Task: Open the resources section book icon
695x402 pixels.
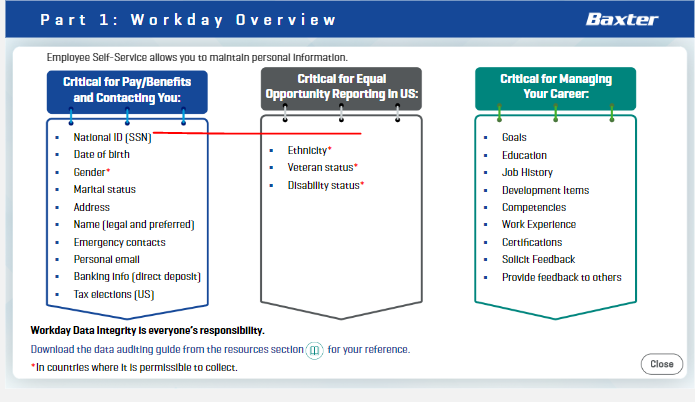Action: pos(314,351)
